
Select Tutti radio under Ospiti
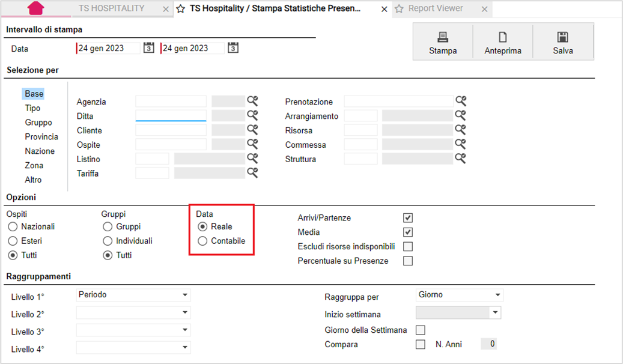13,255
